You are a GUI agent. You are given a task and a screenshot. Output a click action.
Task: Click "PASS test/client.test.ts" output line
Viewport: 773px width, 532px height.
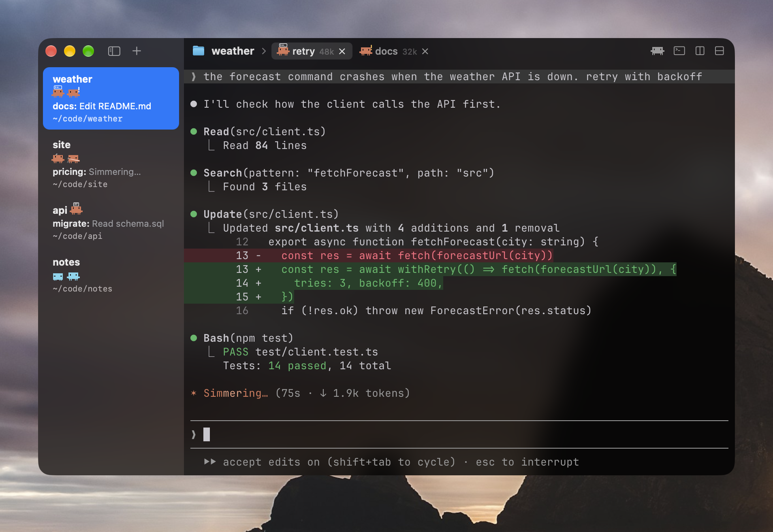pos(300,352)
